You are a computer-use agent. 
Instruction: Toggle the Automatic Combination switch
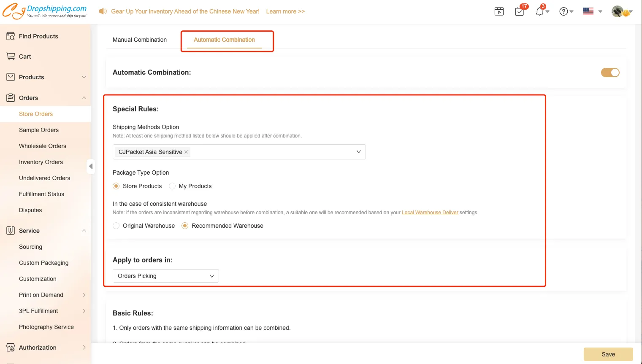point(610,73)
